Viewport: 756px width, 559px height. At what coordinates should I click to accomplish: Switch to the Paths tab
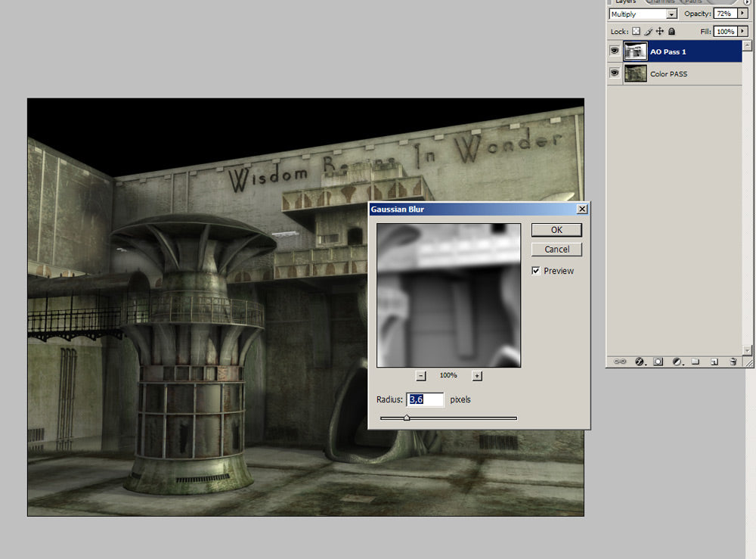[x=693, y=2]
